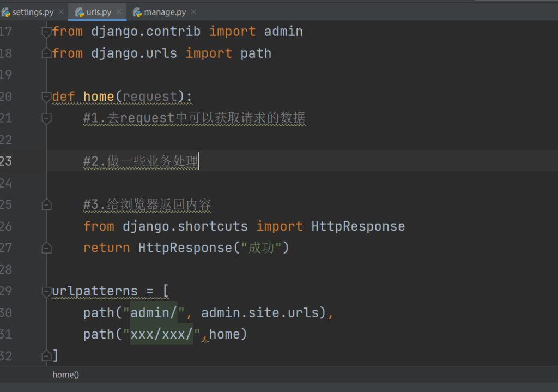Click the Python file icon on urls.py tab
The width and height of the screenshot is (558, 392).
80,12
